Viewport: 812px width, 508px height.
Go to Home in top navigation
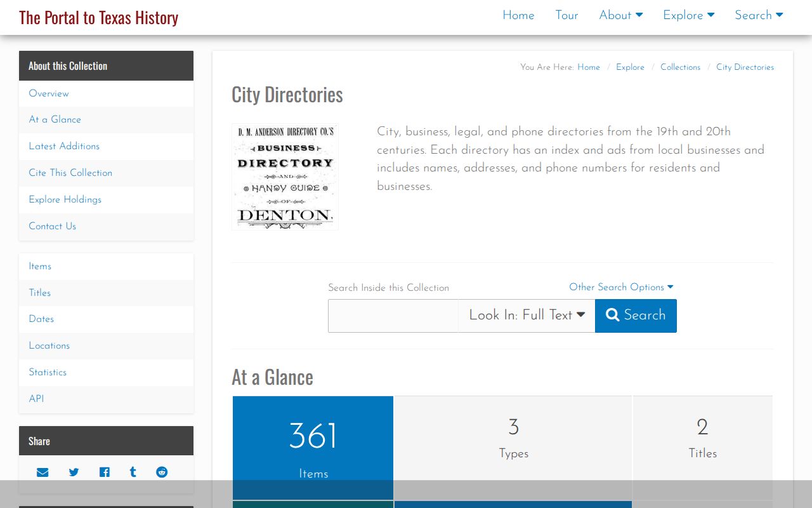coord(518,15)
